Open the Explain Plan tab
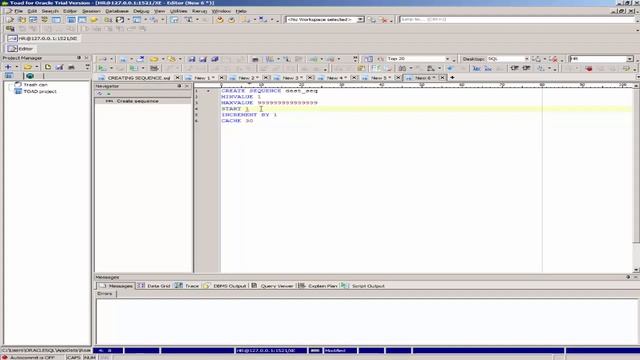The height and width of the screenshot is (360, 640). 318,286
